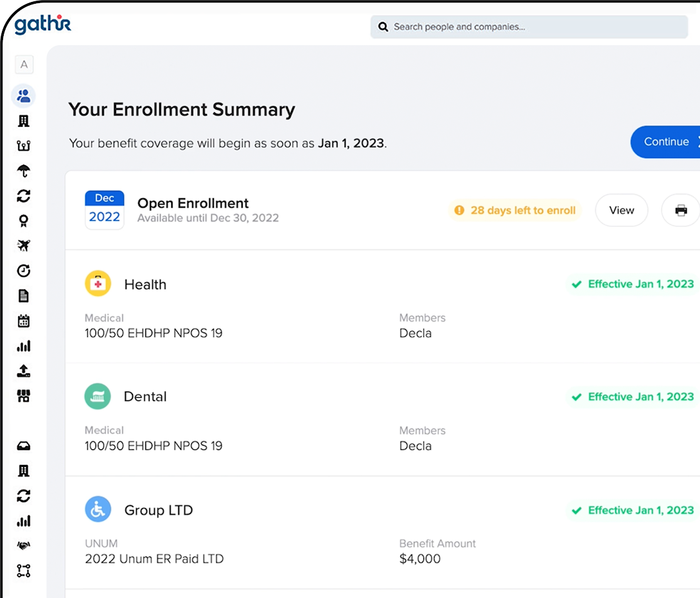Open the documents page icon

click(24, 296)
